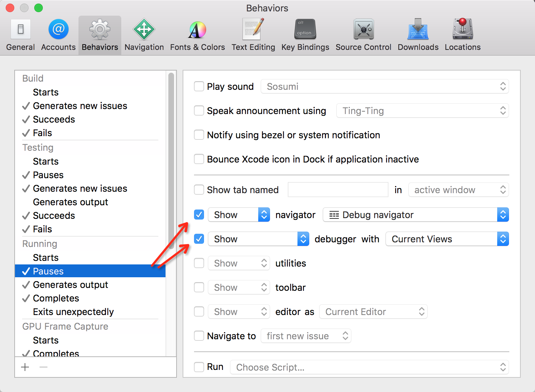Image resolution: width=535 pixels, height=392 pixels.
Task: Open the General preferences icon
Action: pyautogui.click(x=20, y=29)
